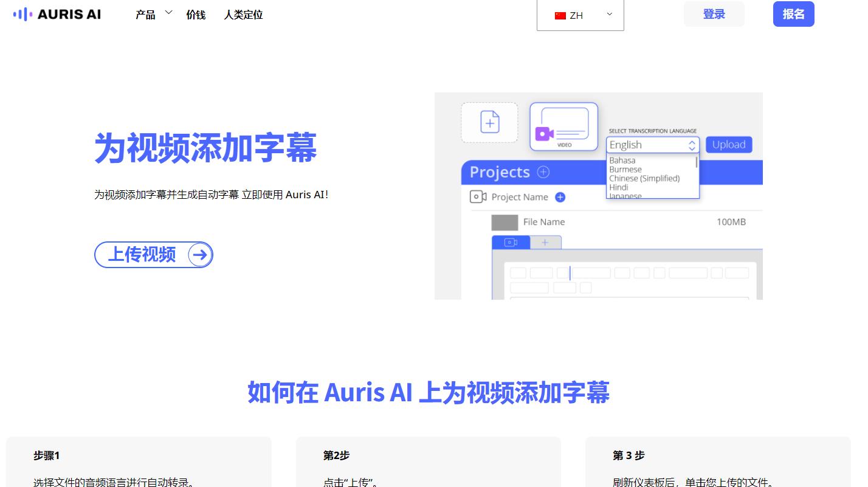Click the blue plus icon after Project Name
Viewport: 868px width, 487px height.
(x=559, y=197)
